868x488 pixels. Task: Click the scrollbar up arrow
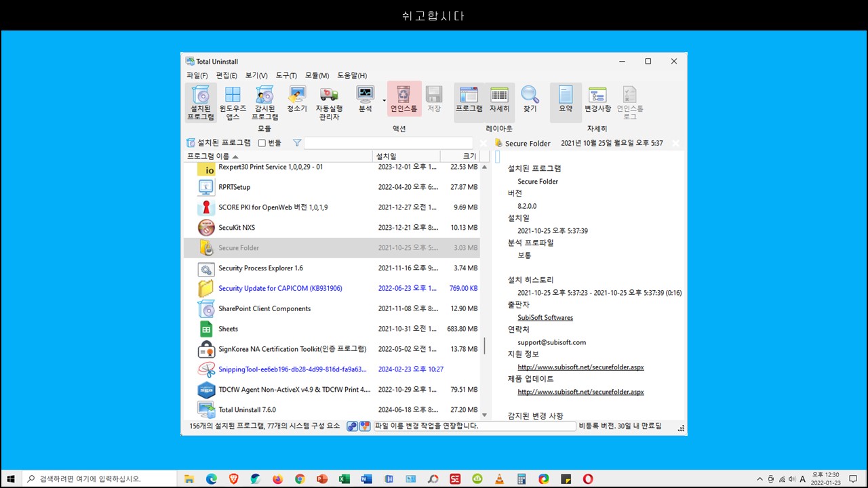click(484, 167)
